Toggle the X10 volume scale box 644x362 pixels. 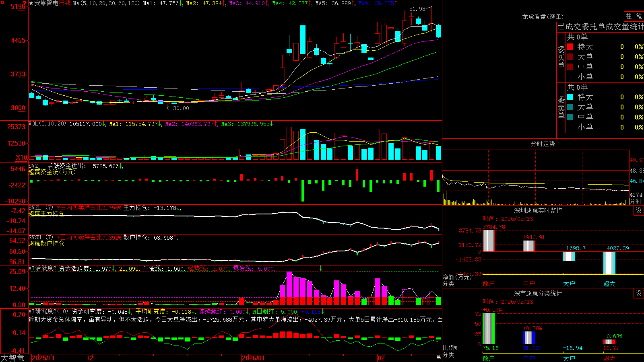coord(22,157)
